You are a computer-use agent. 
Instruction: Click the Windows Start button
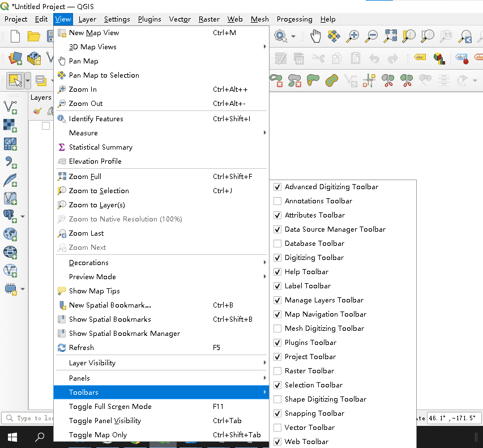coord(12,437)
